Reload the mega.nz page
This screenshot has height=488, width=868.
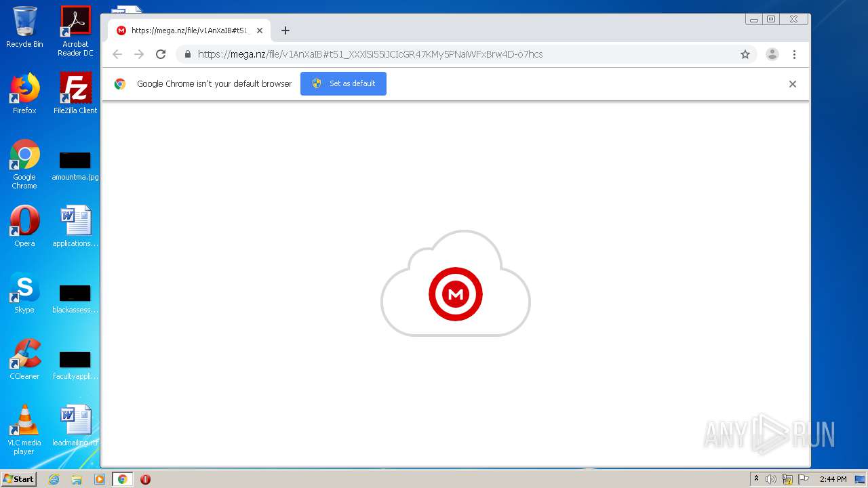click(x=161, y=54)
